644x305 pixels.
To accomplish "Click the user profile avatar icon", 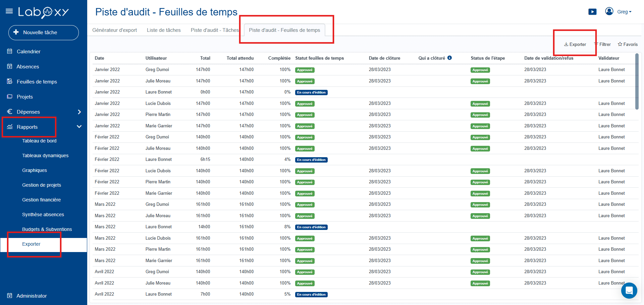I will [x=609, y=11].
